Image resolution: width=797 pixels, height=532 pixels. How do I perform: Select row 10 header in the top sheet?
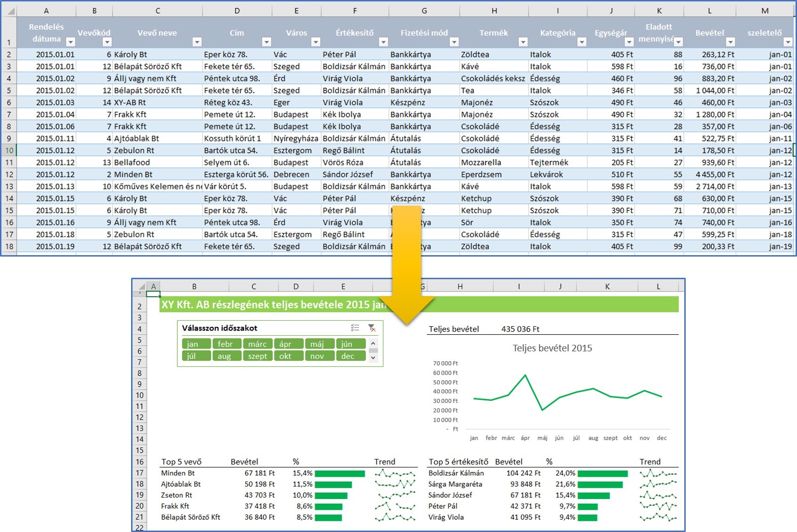(9, 150)
